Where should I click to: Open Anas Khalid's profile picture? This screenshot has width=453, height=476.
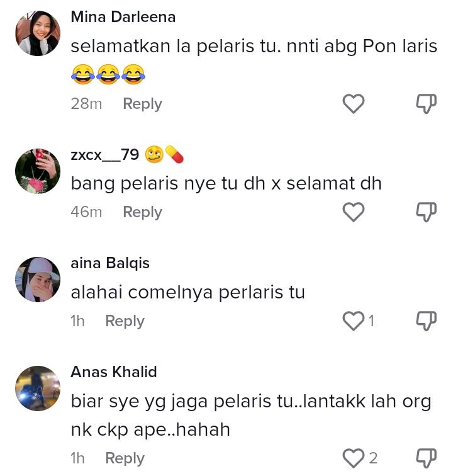(x=38, y=388)
